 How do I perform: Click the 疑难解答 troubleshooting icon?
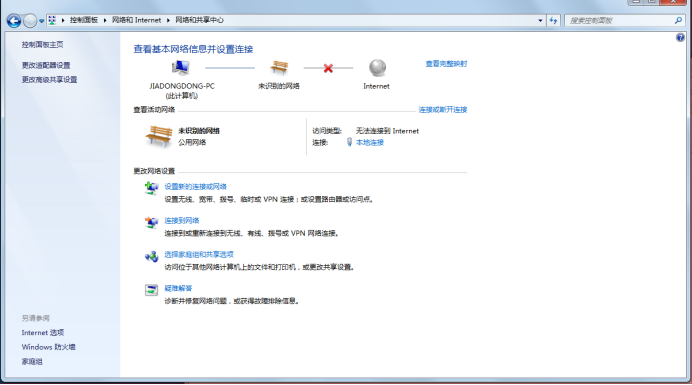tap(151, 290)
